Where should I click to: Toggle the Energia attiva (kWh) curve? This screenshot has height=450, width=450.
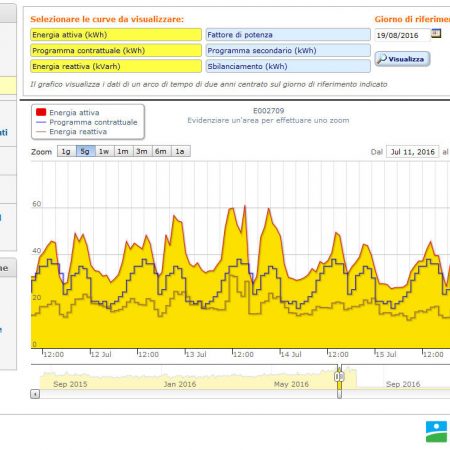pyautogui.click(x=116, y=35)
